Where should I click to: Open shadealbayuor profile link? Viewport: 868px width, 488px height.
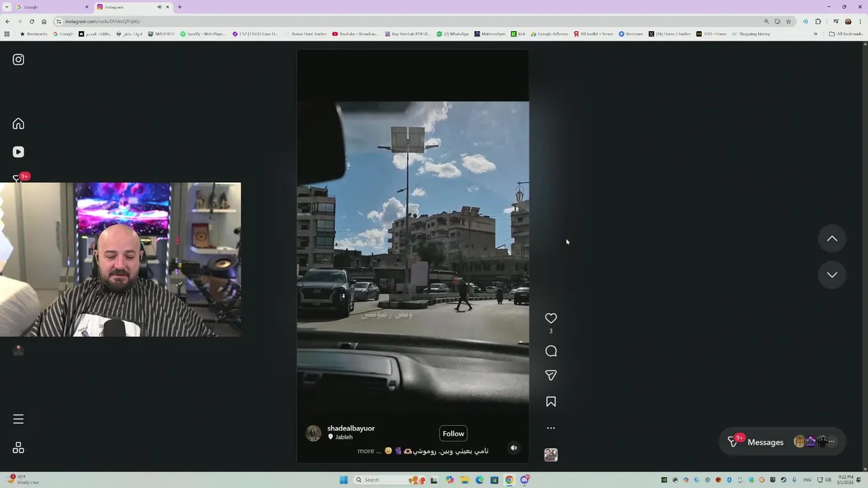351,428
